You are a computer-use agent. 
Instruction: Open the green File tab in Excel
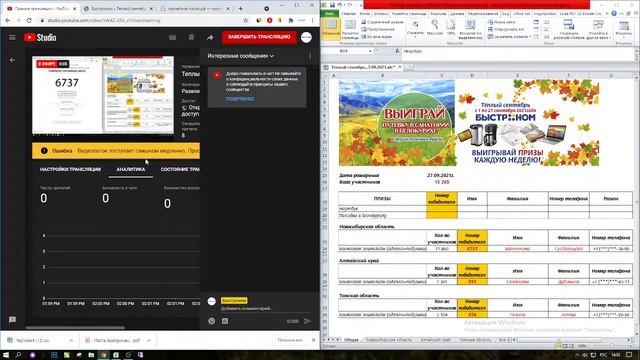330,13
